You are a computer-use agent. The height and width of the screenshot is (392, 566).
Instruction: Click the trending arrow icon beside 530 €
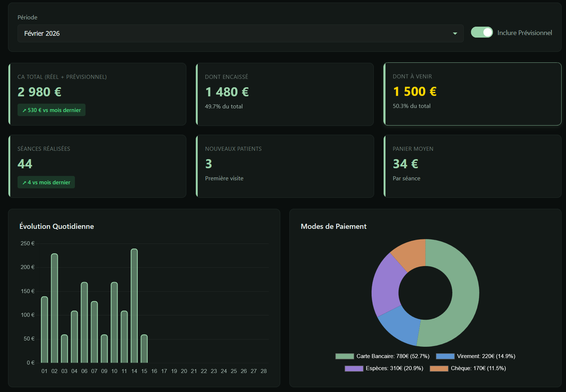coord(24,111)
